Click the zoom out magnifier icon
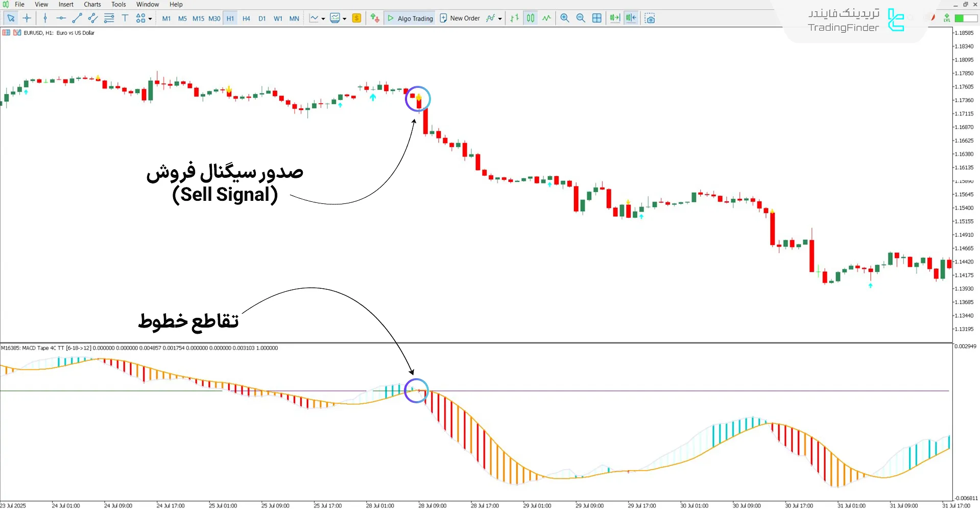The image size is (980, 509). click(581, 18)
